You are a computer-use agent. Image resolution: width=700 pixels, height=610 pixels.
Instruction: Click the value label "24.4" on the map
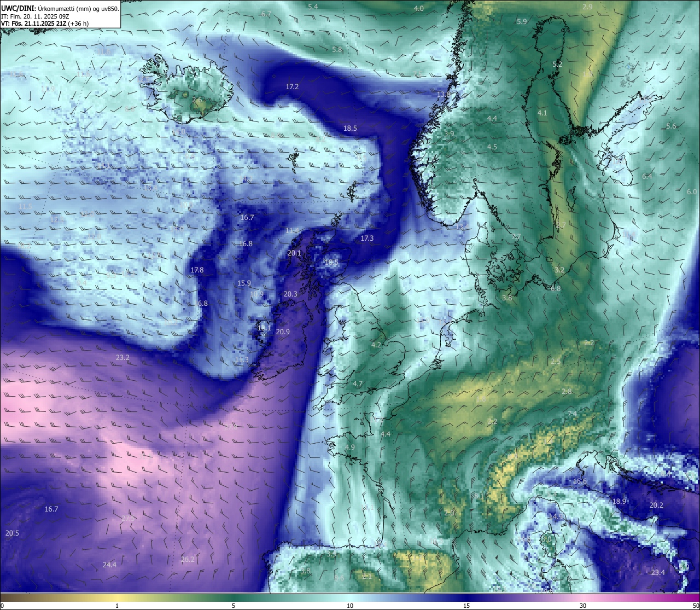(109, 565)
